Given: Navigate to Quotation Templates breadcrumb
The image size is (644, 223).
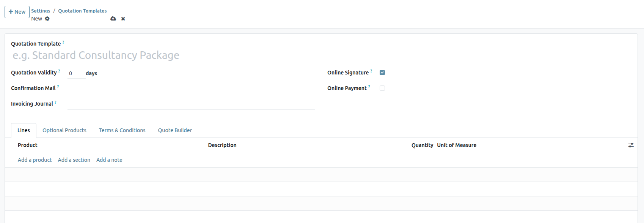Looking at the screenshot, I should tap(82, 11).
